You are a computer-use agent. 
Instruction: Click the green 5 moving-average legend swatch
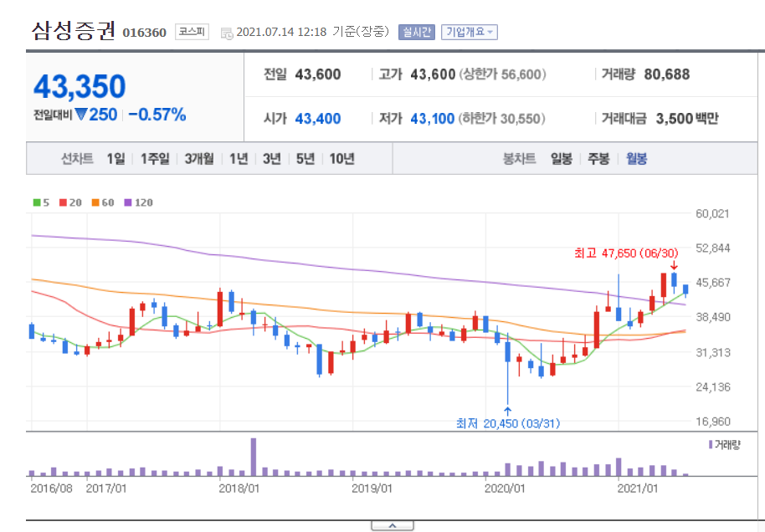(37, 202)
